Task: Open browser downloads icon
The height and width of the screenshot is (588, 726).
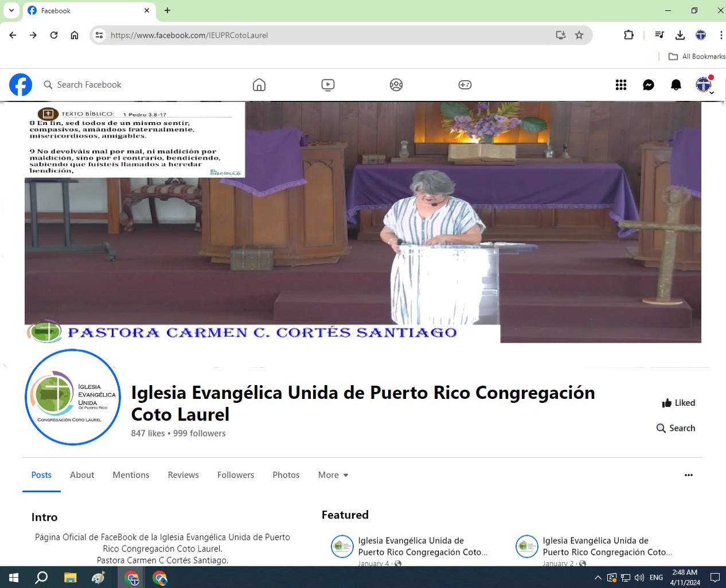Action: (680, 35)
